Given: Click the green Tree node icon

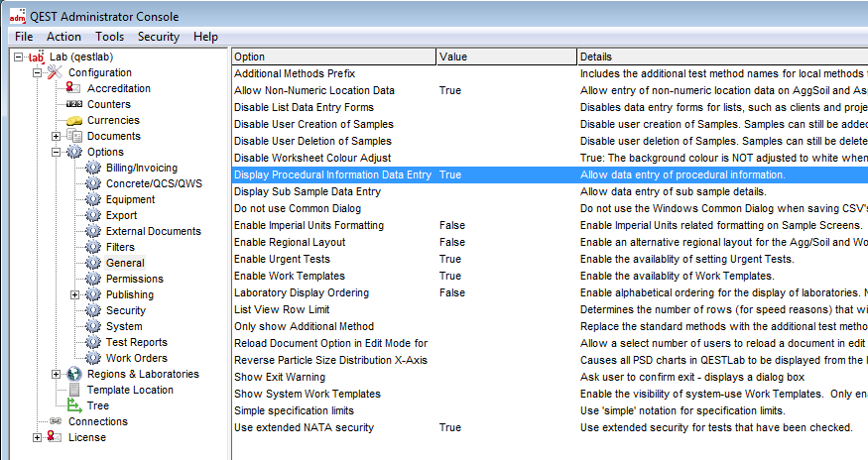Looking at the screenshot, I should [x=74, y=406].
